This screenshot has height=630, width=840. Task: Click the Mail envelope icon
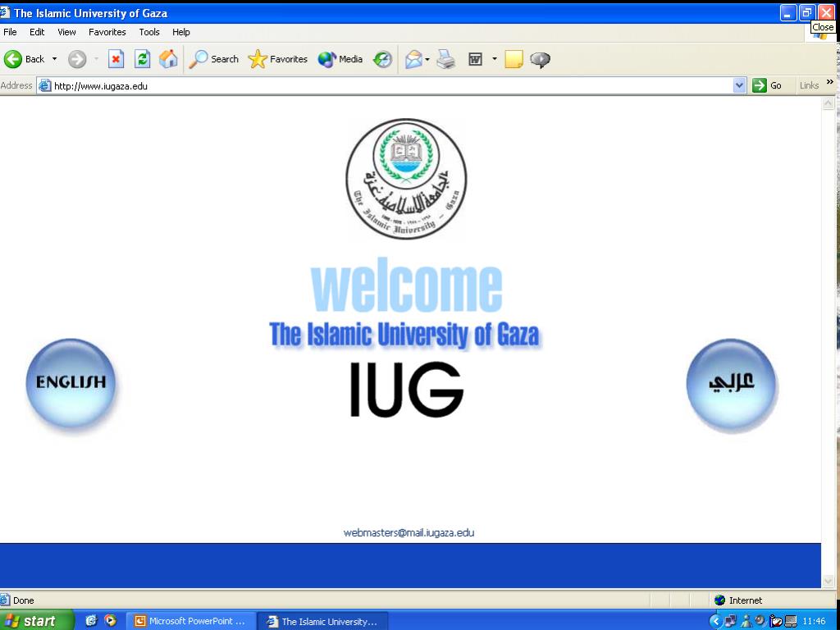point(413,59)
